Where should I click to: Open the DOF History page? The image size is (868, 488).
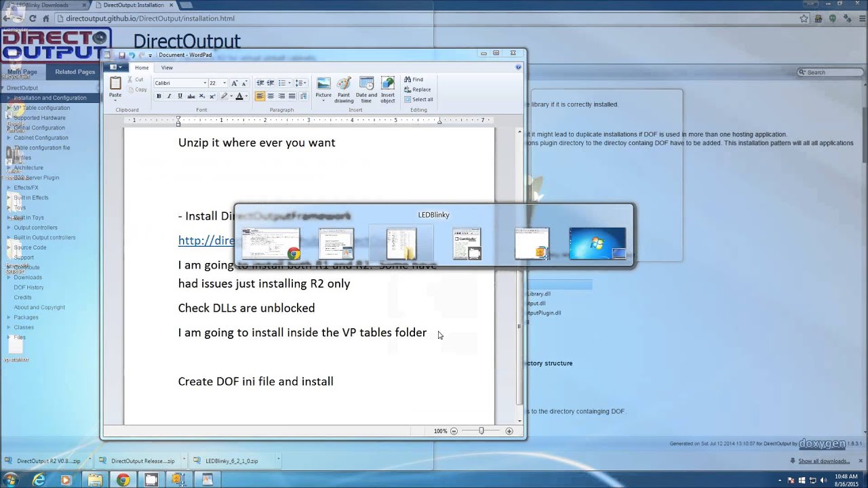(29, 287)
